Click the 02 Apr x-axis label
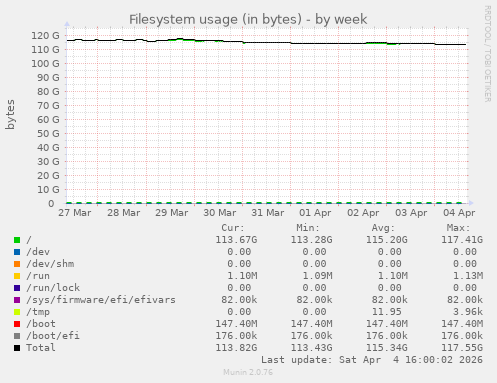Screen dimensions: 497x383 pos(363,213)
